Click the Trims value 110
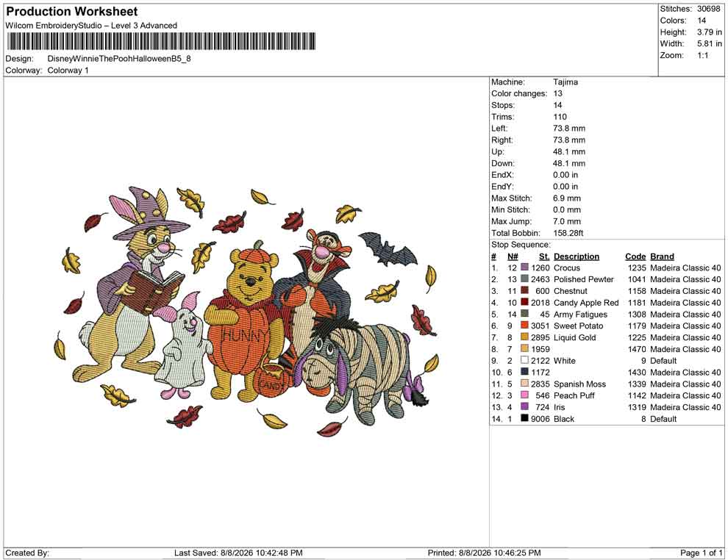The height and width of the screenshot is (560, 728). coord(560,116)
